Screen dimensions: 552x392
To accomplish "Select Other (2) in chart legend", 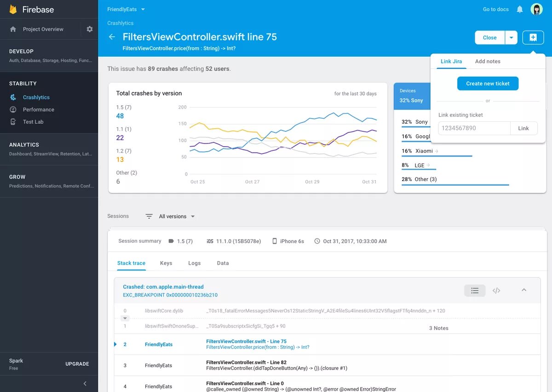I will coord(126,177).
